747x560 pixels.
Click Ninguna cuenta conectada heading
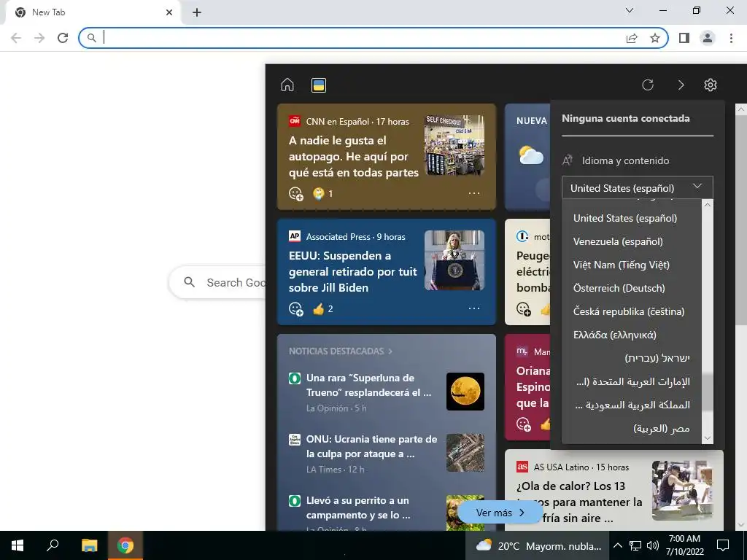point(625,119)
